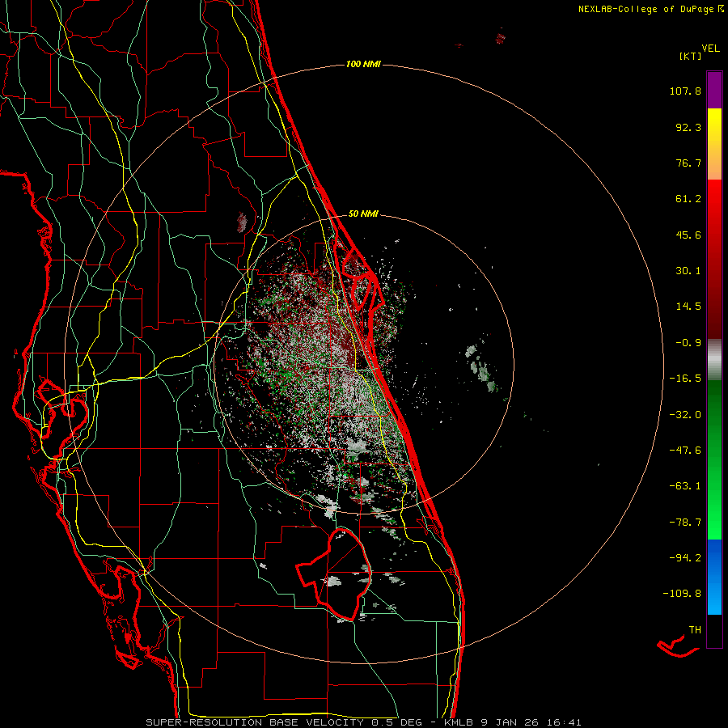Click the TH label below color bar
The image size is (728, 728).
coord(695,630)
